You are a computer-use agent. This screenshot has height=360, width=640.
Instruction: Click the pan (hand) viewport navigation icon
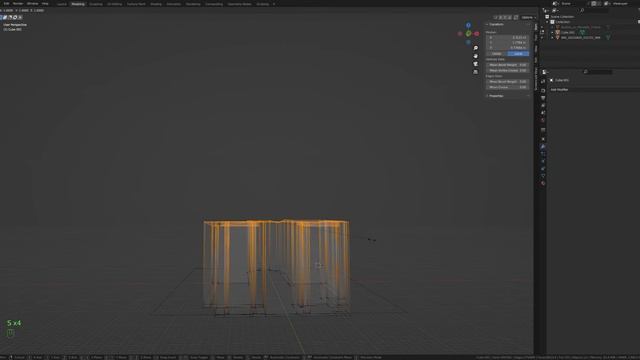[x=476, y=56]
